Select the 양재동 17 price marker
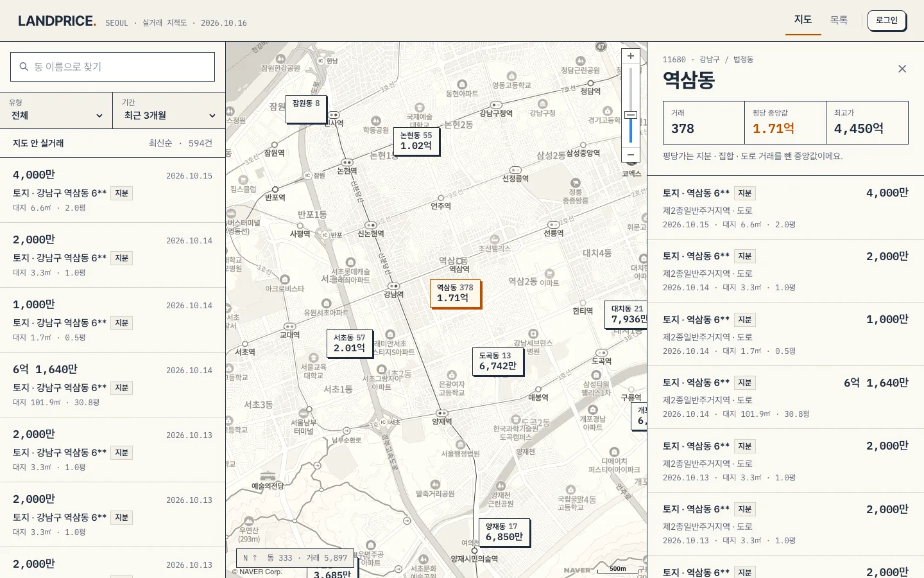Screen dimensions: 924x578 (x=504, y=532)
